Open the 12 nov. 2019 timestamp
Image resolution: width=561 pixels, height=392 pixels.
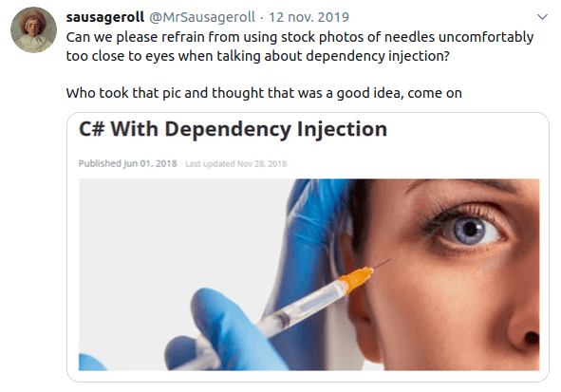[x=309, y=17]
